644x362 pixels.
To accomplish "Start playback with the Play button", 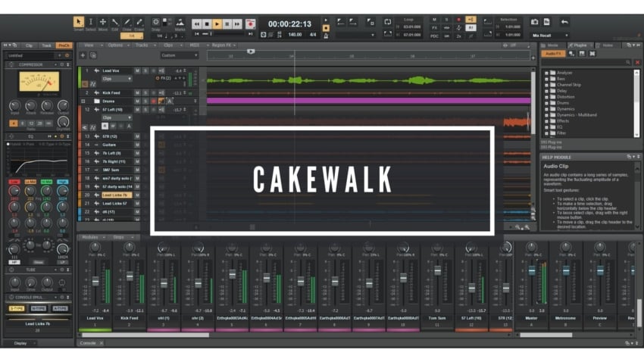I will [x=217, y=24].
